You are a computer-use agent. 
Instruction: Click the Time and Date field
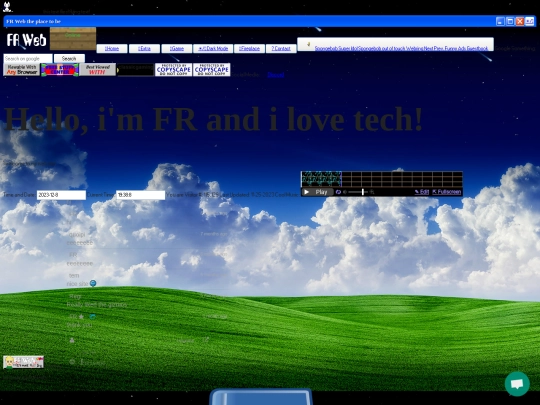61,195
